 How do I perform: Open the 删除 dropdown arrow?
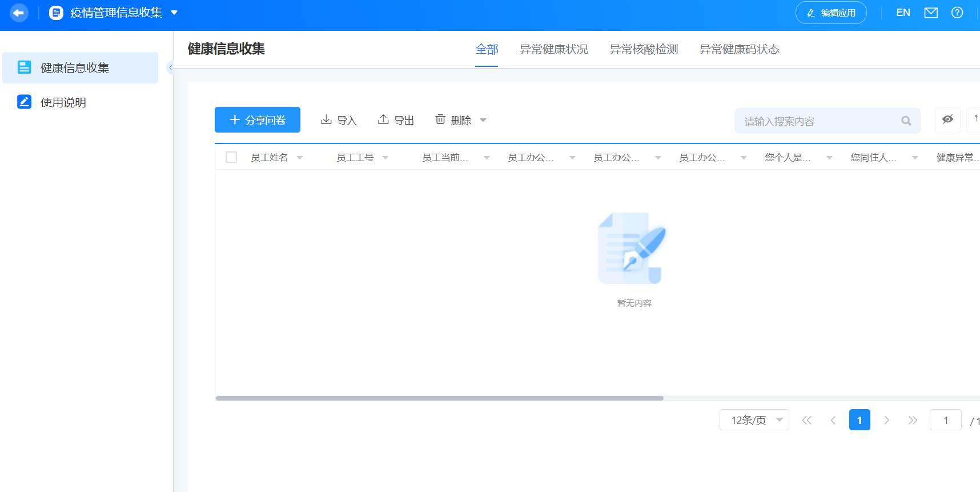pyautogui.click(x=483, y=120)
